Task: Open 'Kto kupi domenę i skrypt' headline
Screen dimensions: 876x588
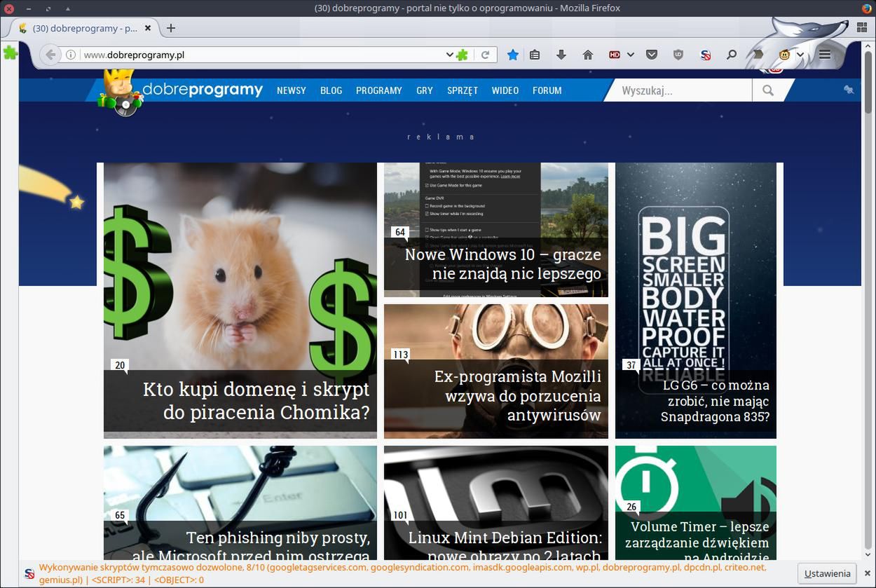Action: click(x=256, y=401)
